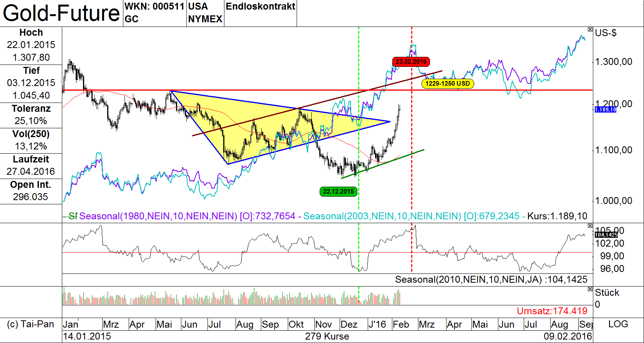Viewport: 644px width, 343px height.
Task: Click the low date 03.12.2015
Action: pyautogui.click(x=31, y=83)
